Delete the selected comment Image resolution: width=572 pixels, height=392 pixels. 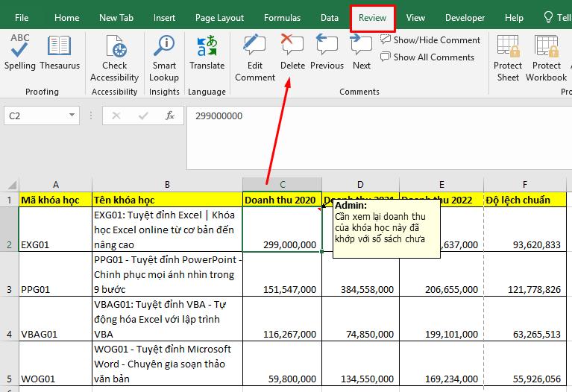coord(292,53)
